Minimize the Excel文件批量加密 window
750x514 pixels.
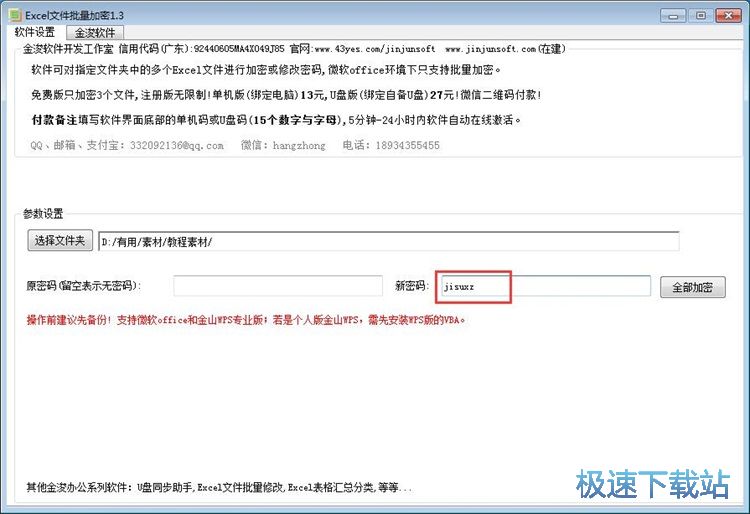(673, 16)
